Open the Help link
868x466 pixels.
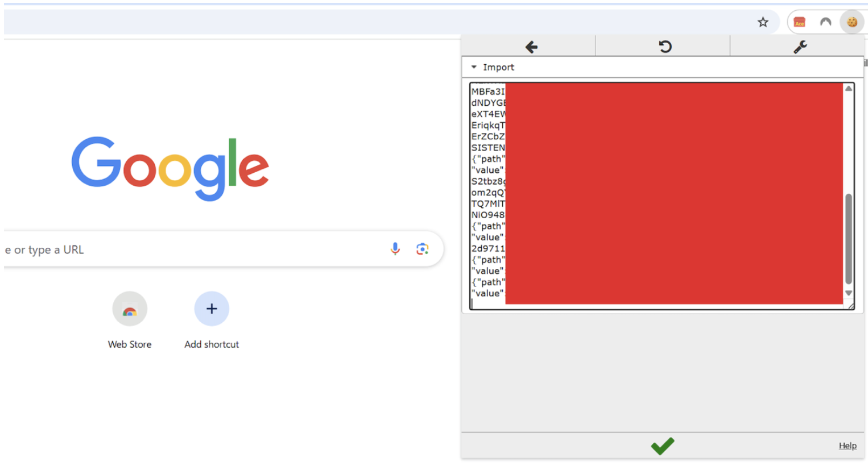coord(847,446)
